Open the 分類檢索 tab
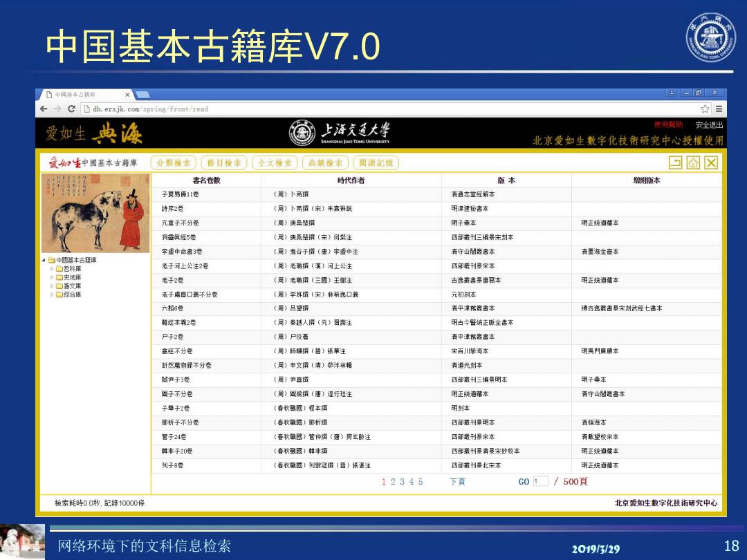Viewport: 747px width, 560px height. [174, 163]
